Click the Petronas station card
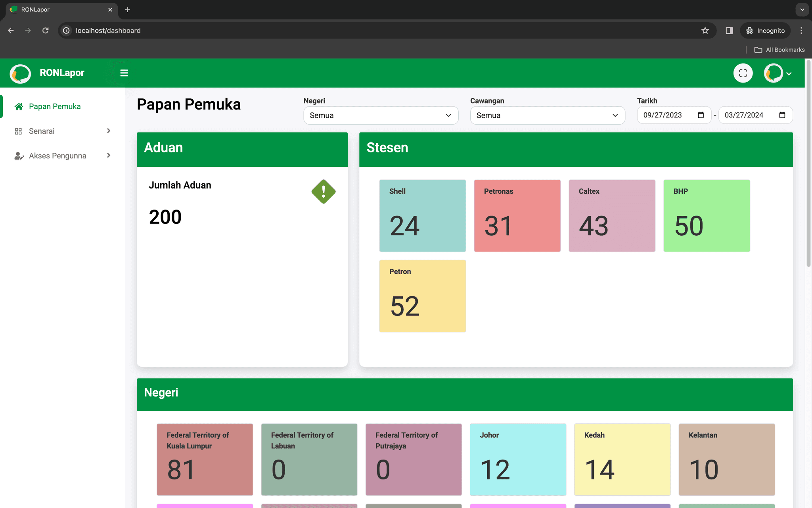Screen dimensions: 812x508 click(517, 216)
